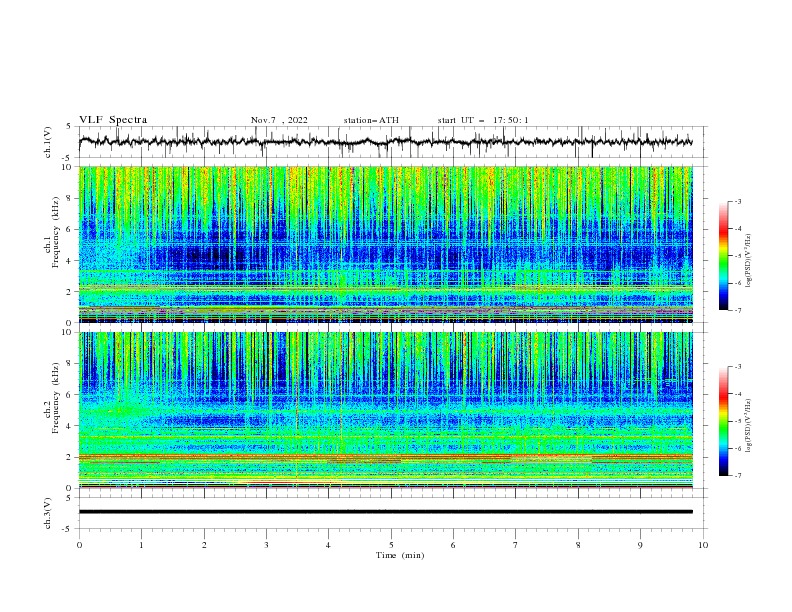Click time axis tick label "2"
This screenshot has height=612, width=792.
(204, 545)
